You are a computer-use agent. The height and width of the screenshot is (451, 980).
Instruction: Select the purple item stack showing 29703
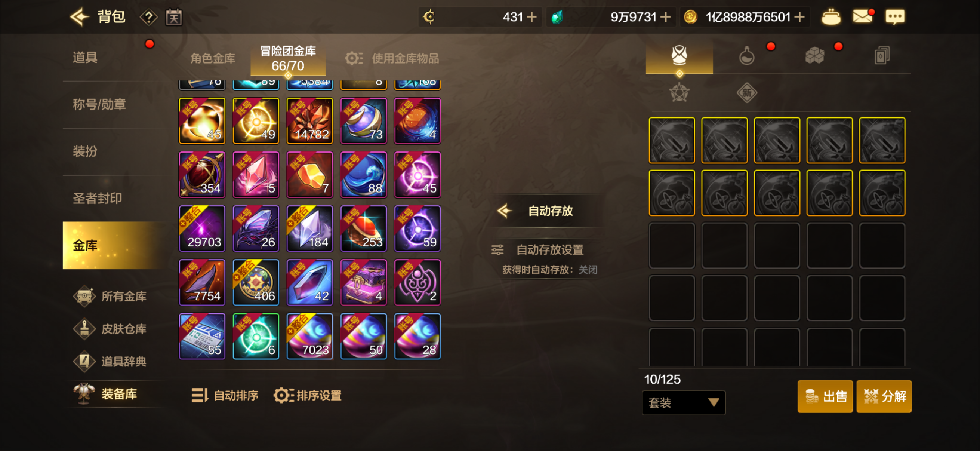(x=202, y=228)
